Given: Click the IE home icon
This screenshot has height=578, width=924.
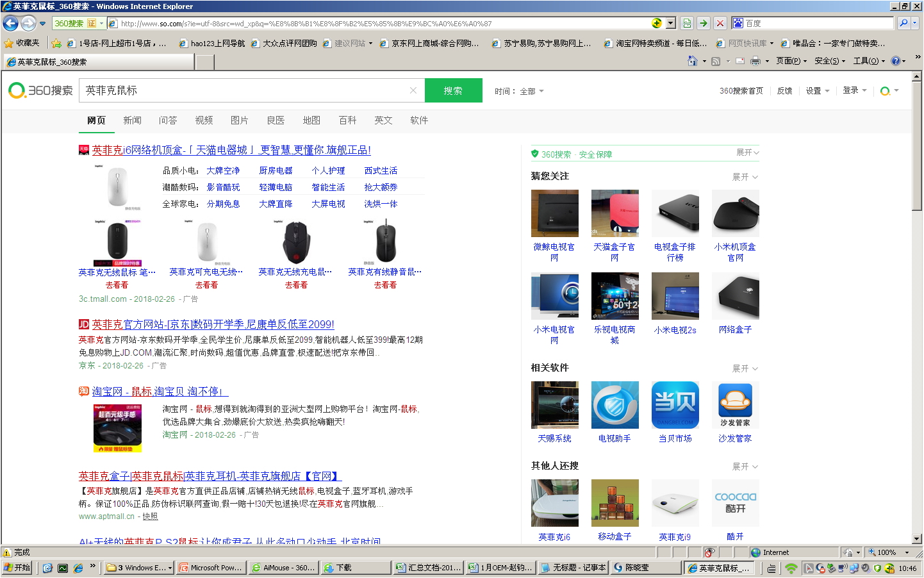Looking at the screenshot, I should click(x=692, y=61).
